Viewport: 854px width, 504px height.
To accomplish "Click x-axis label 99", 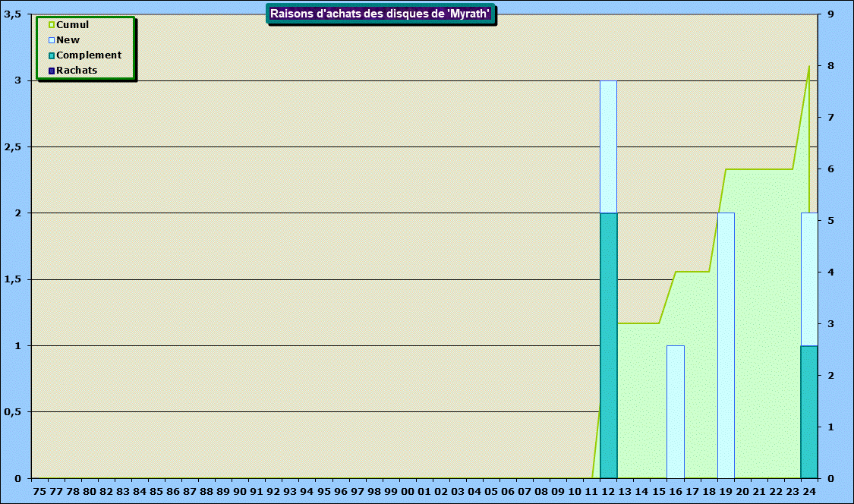I will click(x=390, y=491).
